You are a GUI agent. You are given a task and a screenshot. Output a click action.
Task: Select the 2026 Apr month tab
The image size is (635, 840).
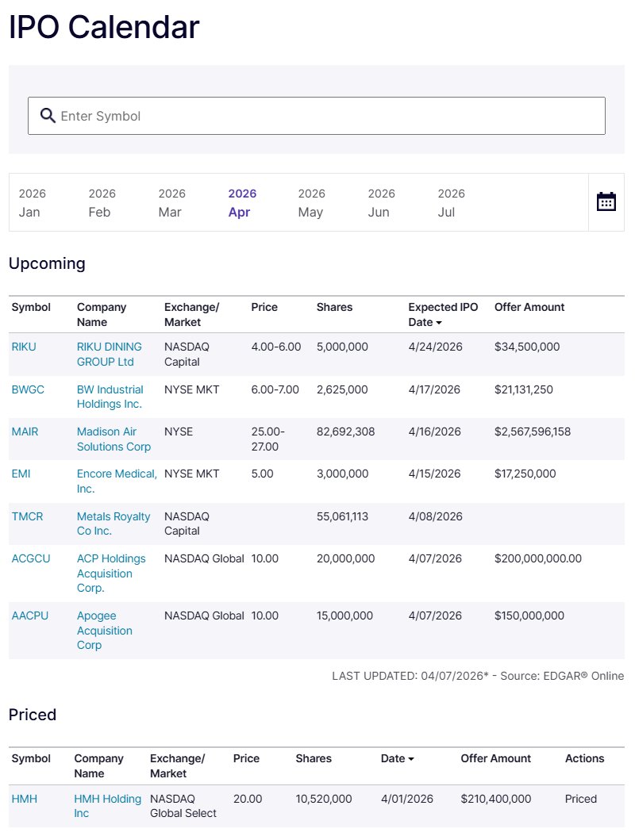click(242, 202)
